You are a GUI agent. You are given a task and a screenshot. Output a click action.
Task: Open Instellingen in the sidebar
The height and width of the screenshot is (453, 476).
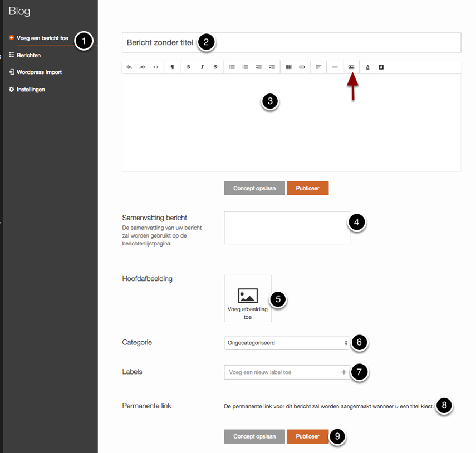pyautogui.click(x=31, y=90)
